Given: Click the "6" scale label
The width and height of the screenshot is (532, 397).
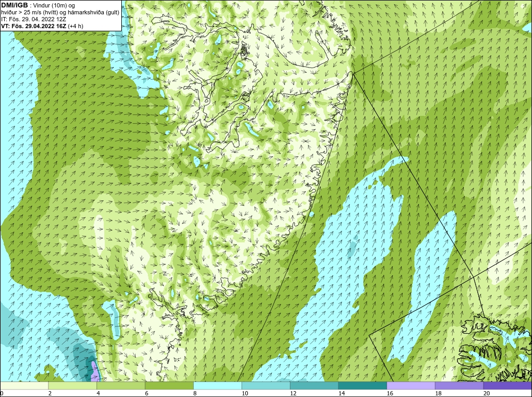Looking at the screenshot, I should click(x=147, y=393).
